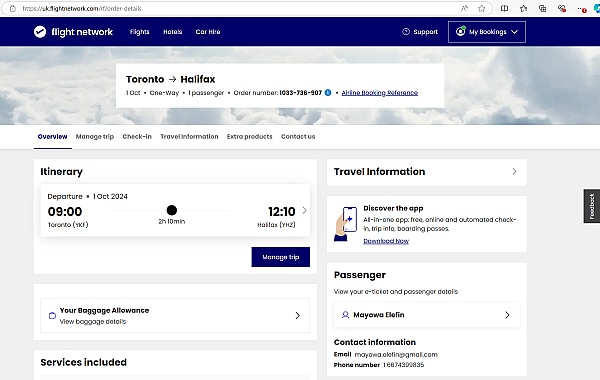This screenshot has width=600, height=380.
Task: Click the Download Now app link
Action: click(x=386, y=241)
